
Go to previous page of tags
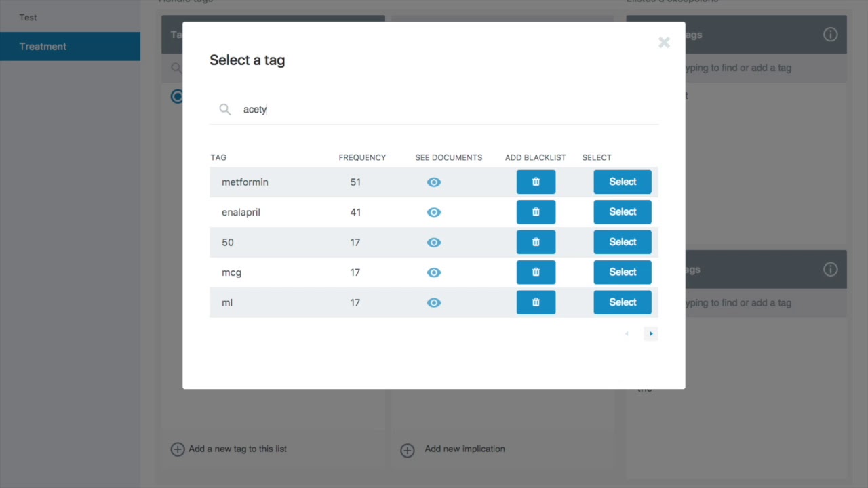[x=627, y=333]
